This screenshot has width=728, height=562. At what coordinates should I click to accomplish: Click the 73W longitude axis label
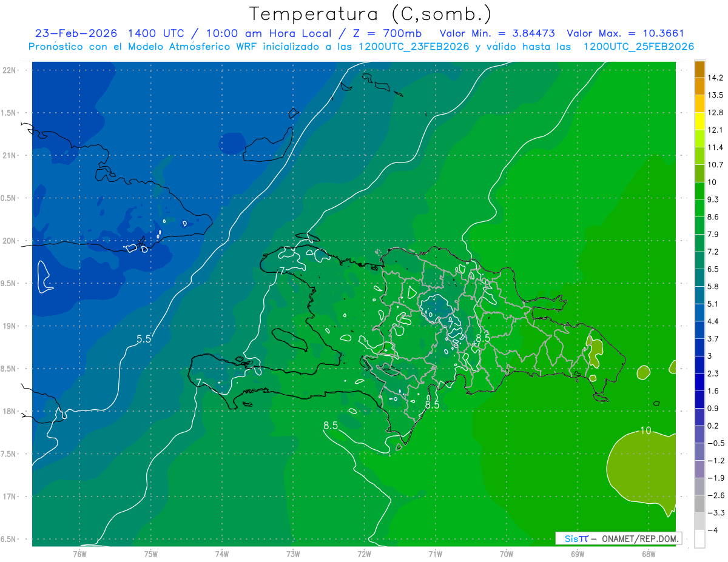pos(293,554)
